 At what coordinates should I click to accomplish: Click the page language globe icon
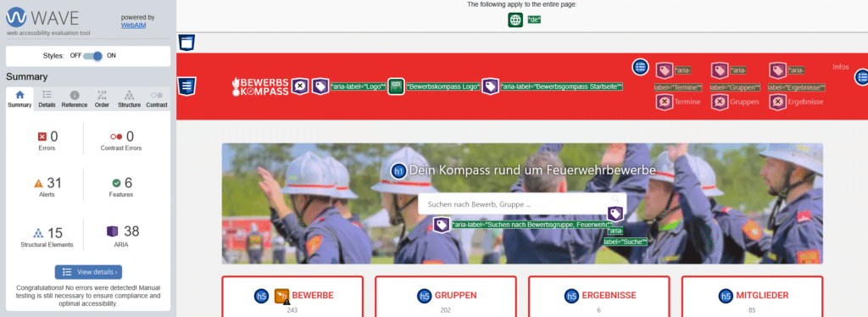point(515,19)
